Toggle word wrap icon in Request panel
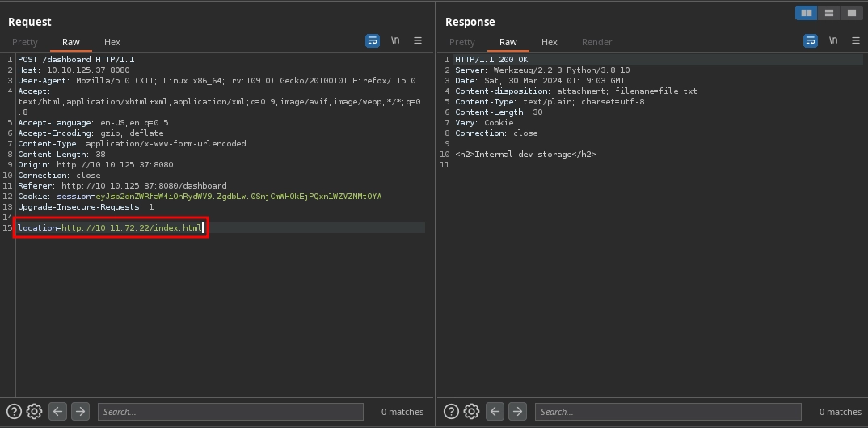 tap(372, 40)
